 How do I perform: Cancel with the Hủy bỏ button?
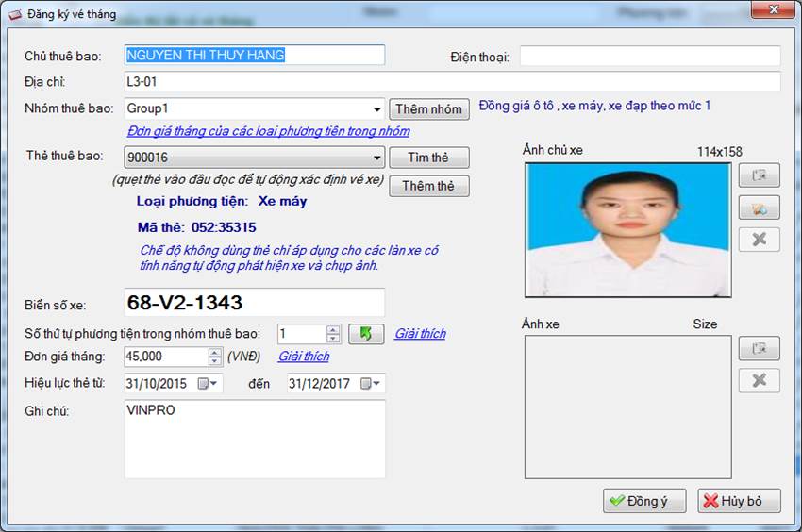pyautogui.click(x=739, y=501)
